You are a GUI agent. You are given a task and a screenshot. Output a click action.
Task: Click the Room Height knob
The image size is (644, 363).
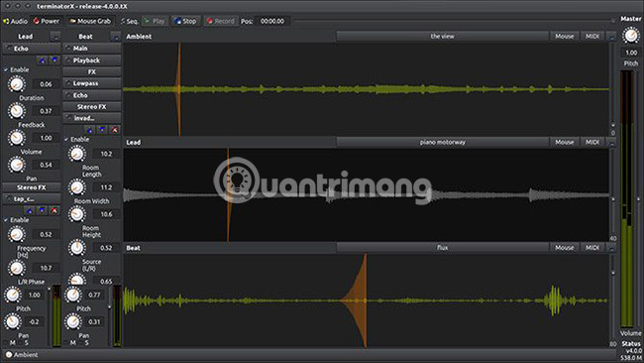tap(77, 214)
